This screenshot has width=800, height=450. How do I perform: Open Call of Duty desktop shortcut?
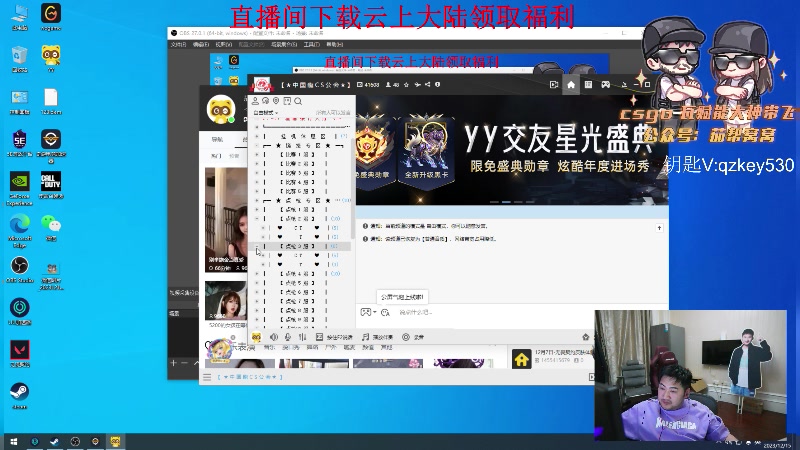click(x=51, y=185)
